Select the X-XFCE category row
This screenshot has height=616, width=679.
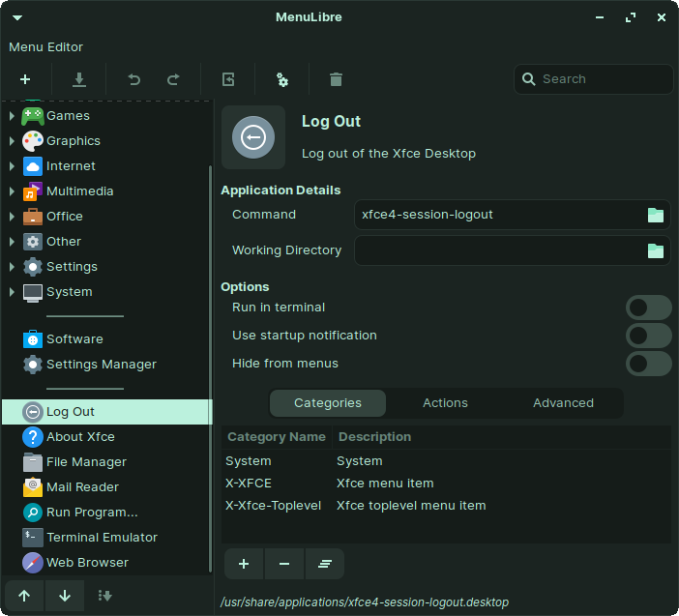tap(446, 484)
